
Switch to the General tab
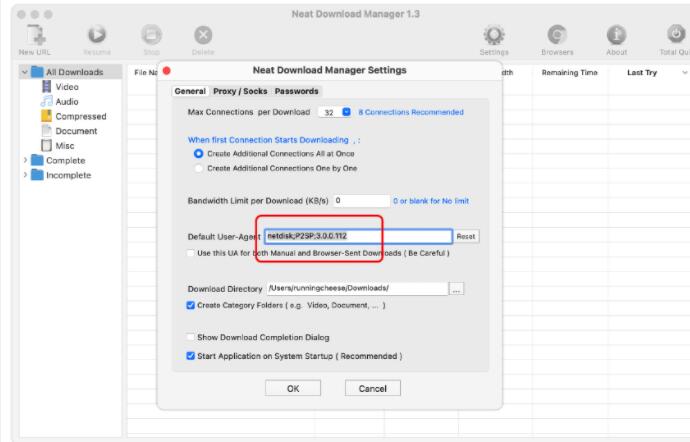[190, 91]
